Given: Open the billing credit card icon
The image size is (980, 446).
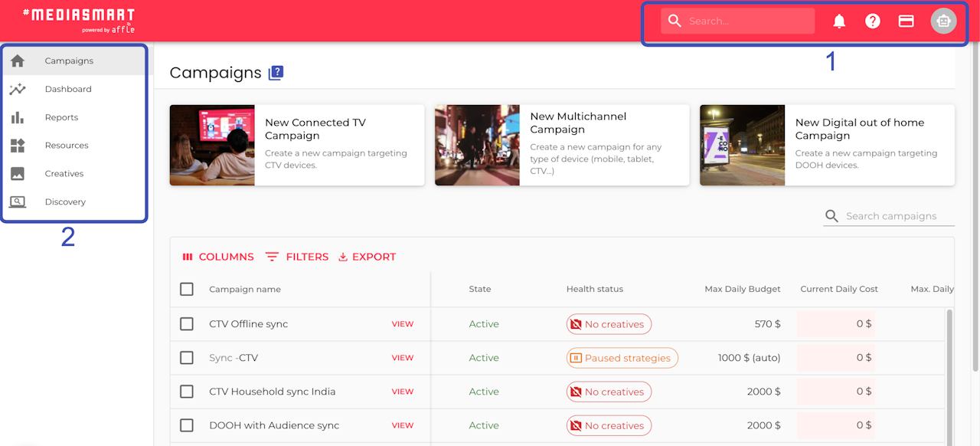Looking at the screenshot, I should 906,21.
